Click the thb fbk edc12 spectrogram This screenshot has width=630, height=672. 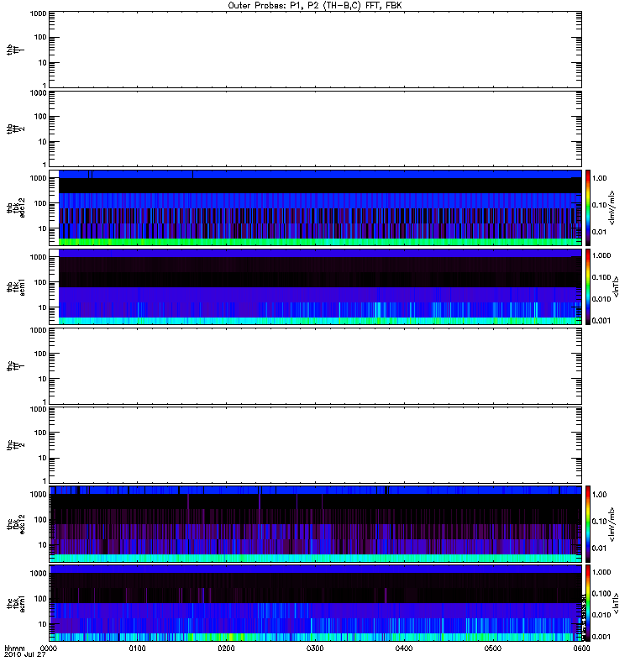[315, 207]
